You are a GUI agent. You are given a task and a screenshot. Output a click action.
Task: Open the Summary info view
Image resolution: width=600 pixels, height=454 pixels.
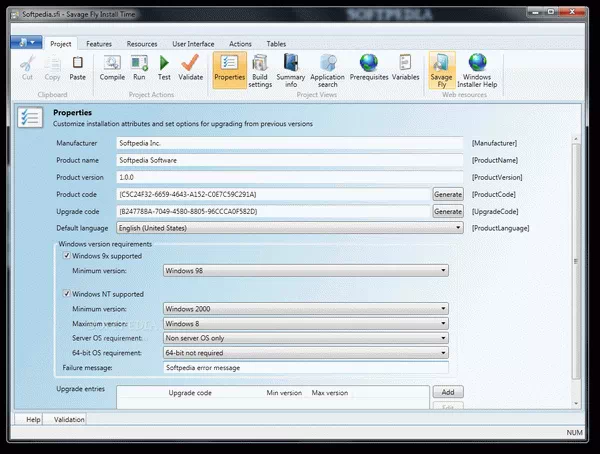click(291, 70)
